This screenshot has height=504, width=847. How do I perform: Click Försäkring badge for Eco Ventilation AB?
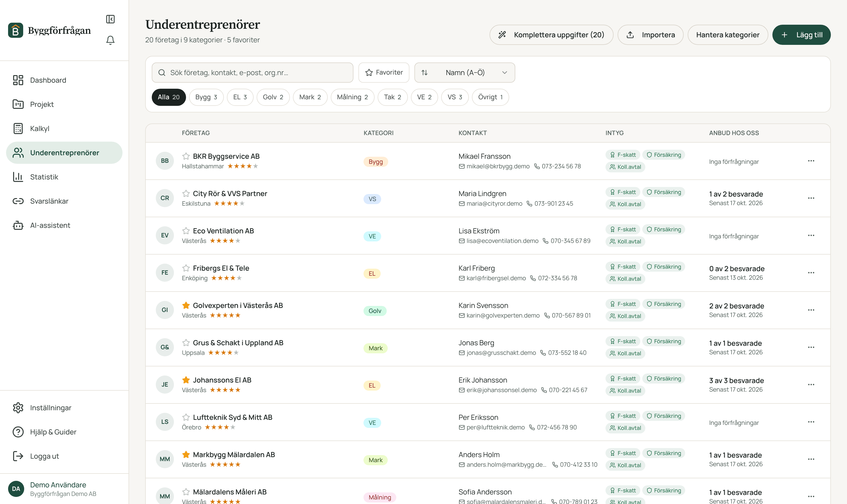663,230
